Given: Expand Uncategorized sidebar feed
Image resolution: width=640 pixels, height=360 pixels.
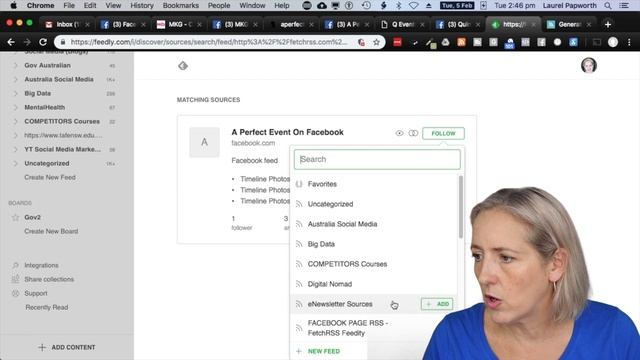Looking at the screenshot, I should pos(16,163).
